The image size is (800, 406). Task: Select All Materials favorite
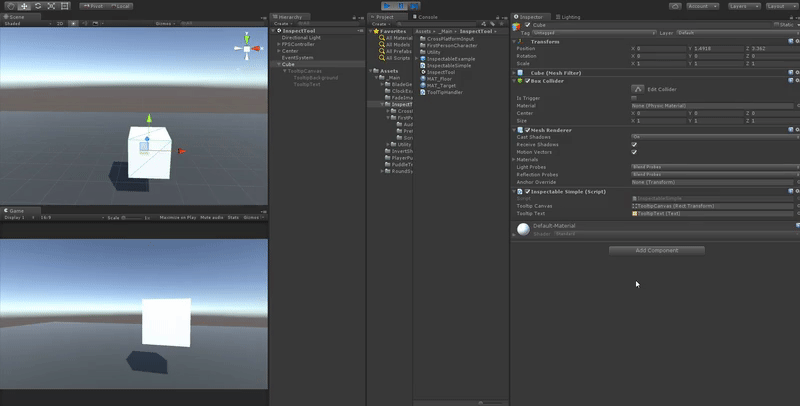(395, 38)
